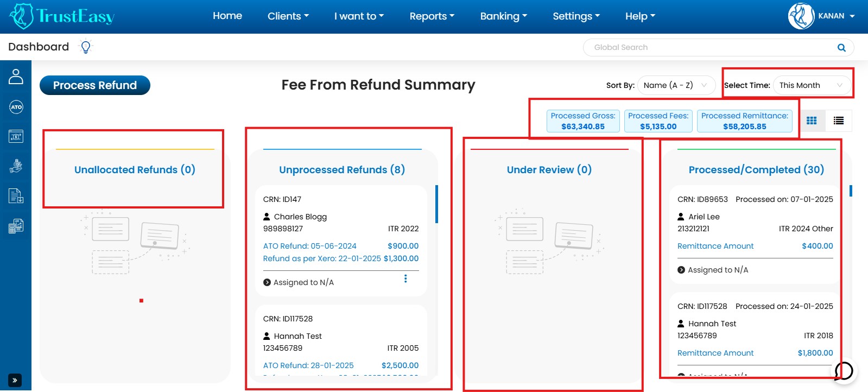Open three-dot menu on Charles Blogg card
The image size is (868, 392).
(x=406, y=279)
